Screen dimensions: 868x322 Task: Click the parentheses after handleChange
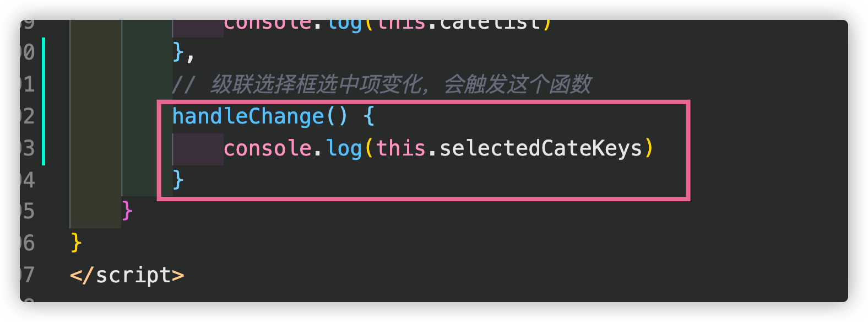[x=337, y=116]
